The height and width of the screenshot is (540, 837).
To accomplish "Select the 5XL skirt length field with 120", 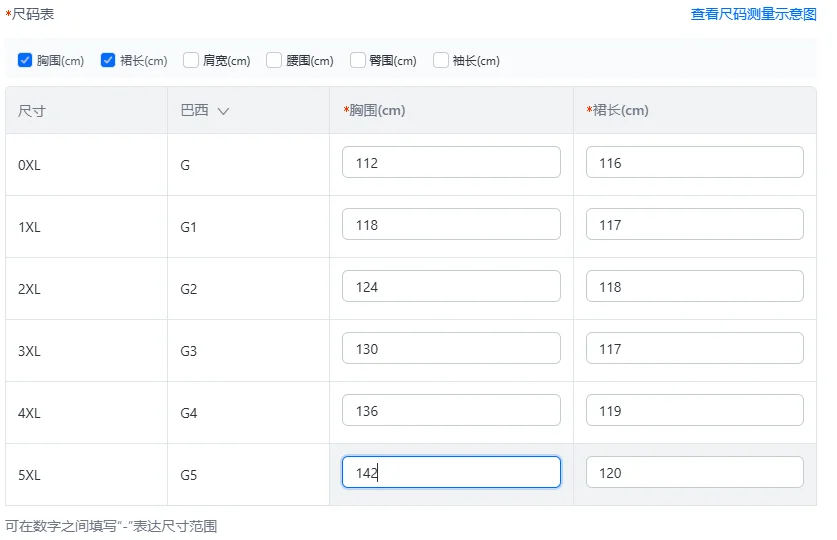I will (x=694, y=473).
